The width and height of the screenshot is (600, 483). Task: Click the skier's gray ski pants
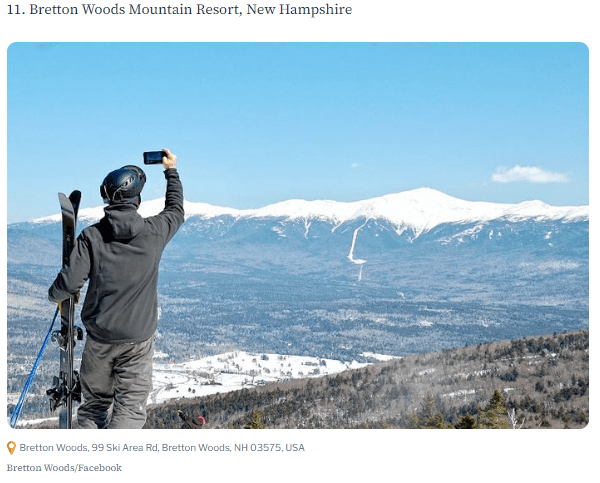click(x=115, y=383)
